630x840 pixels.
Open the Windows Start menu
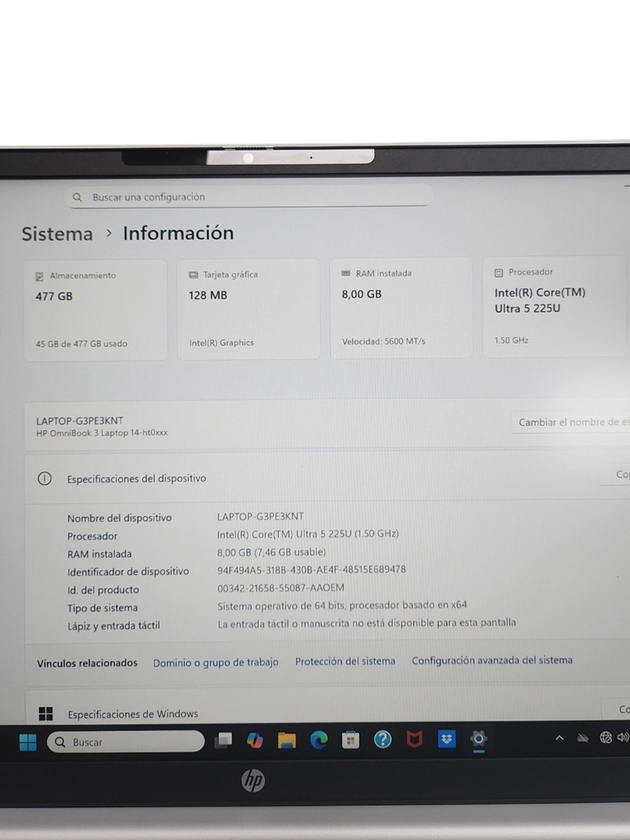point(28,742)
